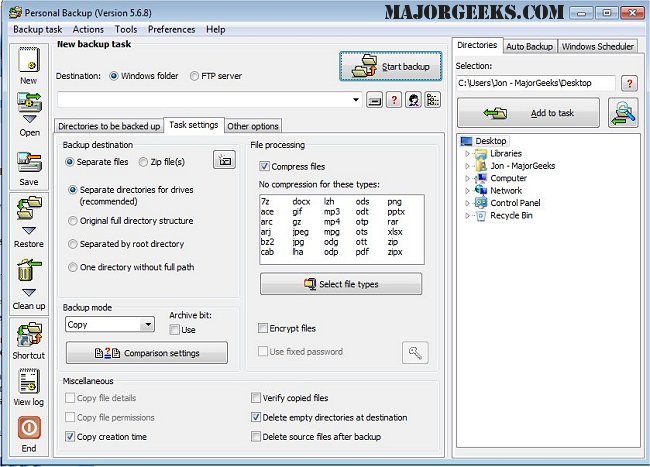Click the drive select icon beside destination field

click(374, 100)
